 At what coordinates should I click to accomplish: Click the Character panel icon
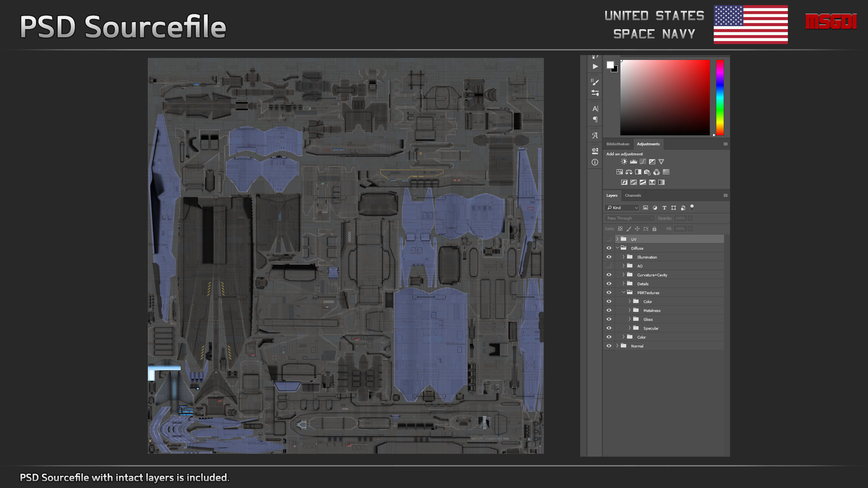(x=595, y=109)
